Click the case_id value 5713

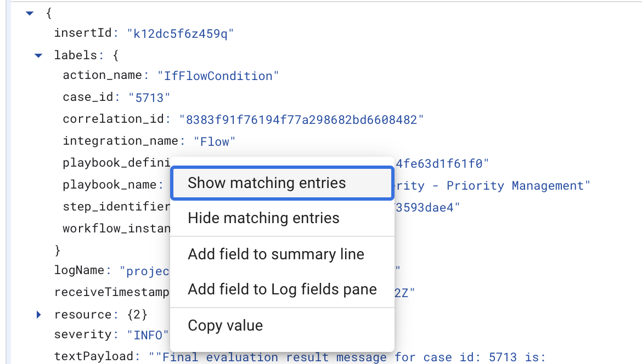(149, 98)
